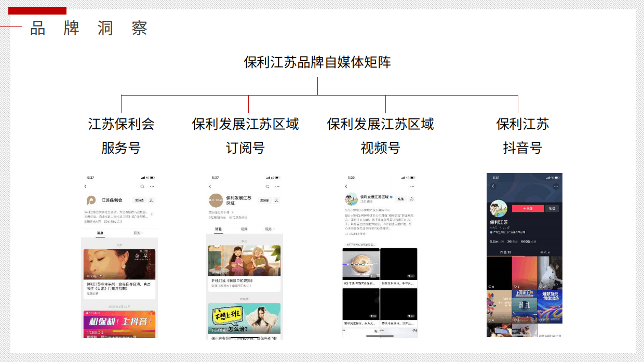Tap the more options icon on 保利发展江苏区域 subscription page
This screenshot has width=644, height=362.
(277, 186)
